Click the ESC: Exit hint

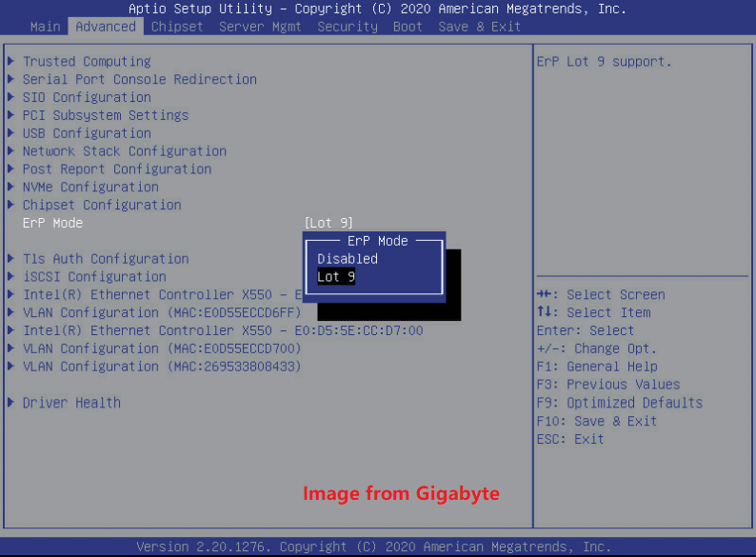(x=570, y=439)
